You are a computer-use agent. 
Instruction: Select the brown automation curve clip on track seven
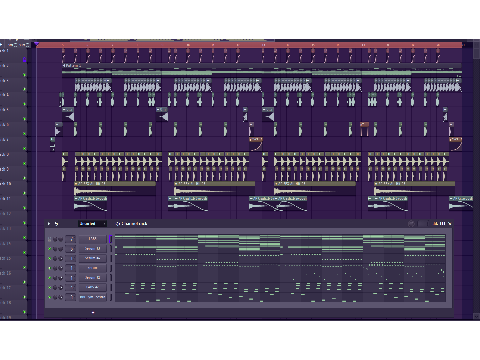(256, 144)
